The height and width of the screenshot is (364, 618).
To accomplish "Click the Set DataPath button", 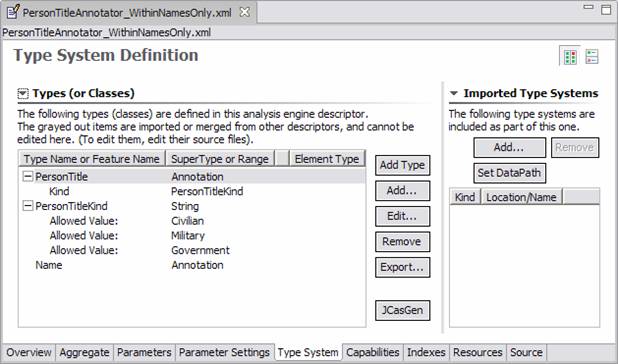I will coord(509,173).
